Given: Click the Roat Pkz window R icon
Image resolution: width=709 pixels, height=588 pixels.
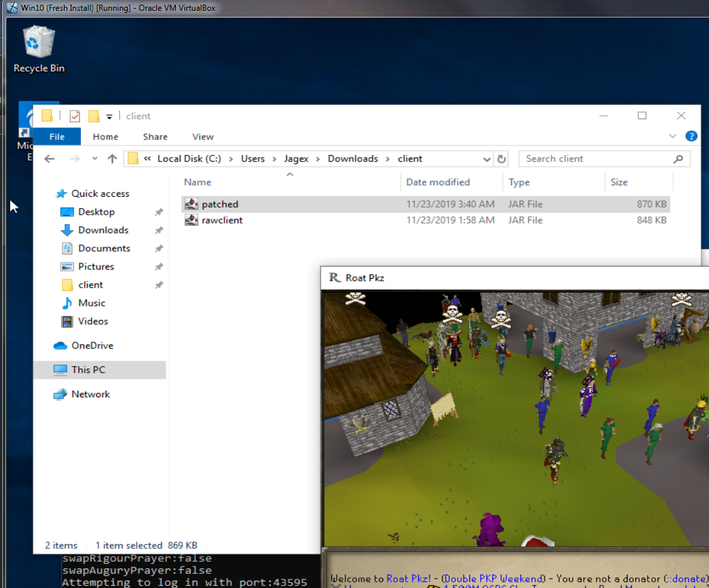Looking at the screenshot, I should coord(334,277).
